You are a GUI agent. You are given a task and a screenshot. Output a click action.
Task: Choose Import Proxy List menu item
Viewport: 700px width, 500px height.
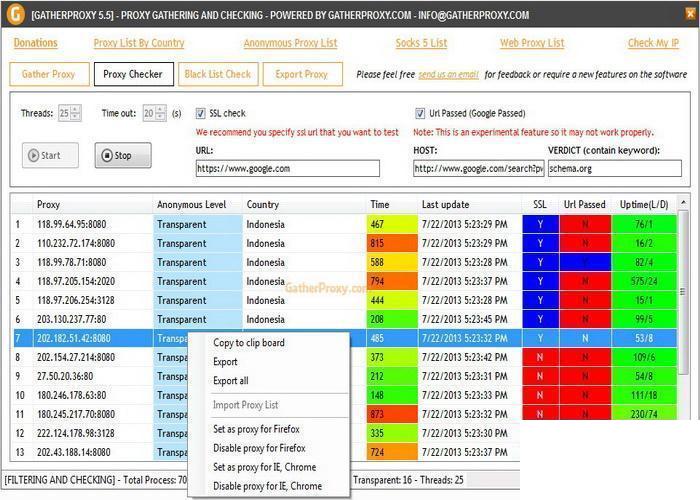(x=246, y=405)
